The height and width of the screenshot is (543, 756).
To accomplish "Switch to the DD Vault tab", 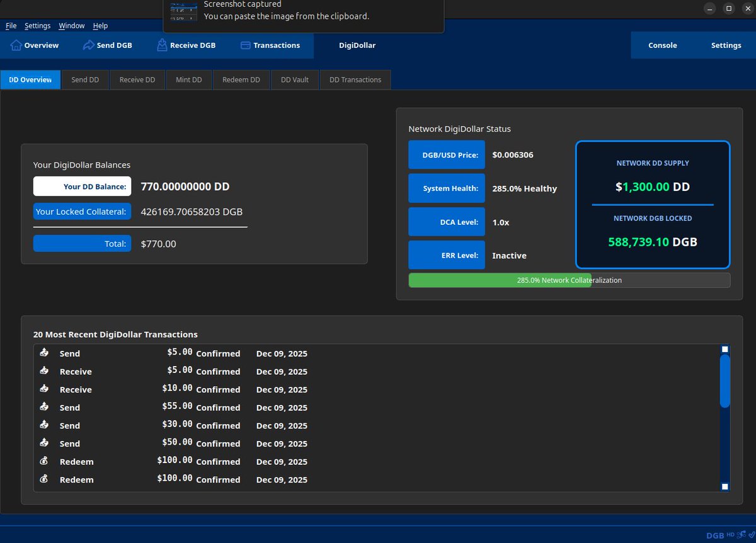I will tap(295, 80).
